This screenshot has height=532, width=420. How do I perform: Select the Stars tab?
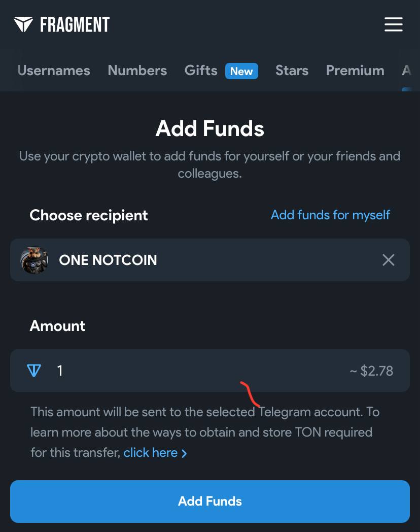[x=292, y=71]
